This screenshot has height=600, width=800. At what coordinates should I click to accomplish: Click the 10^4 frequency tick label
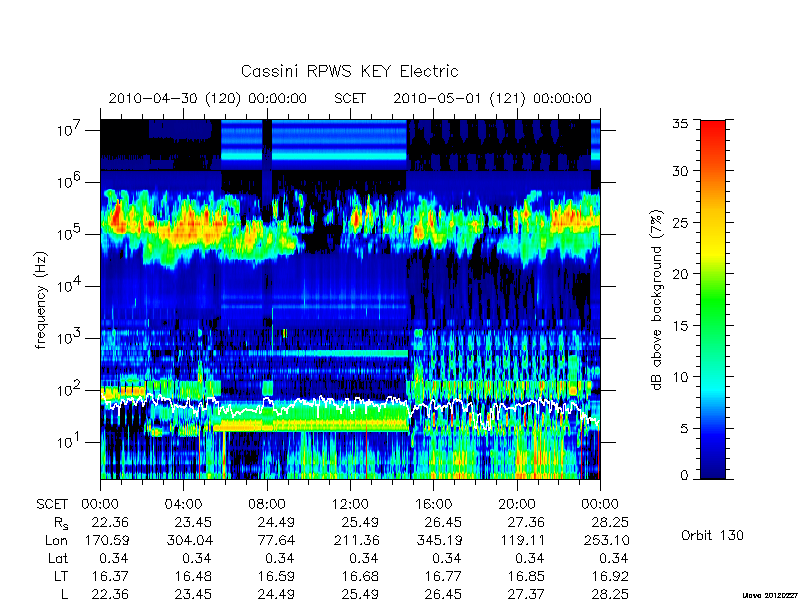(69, 286)
